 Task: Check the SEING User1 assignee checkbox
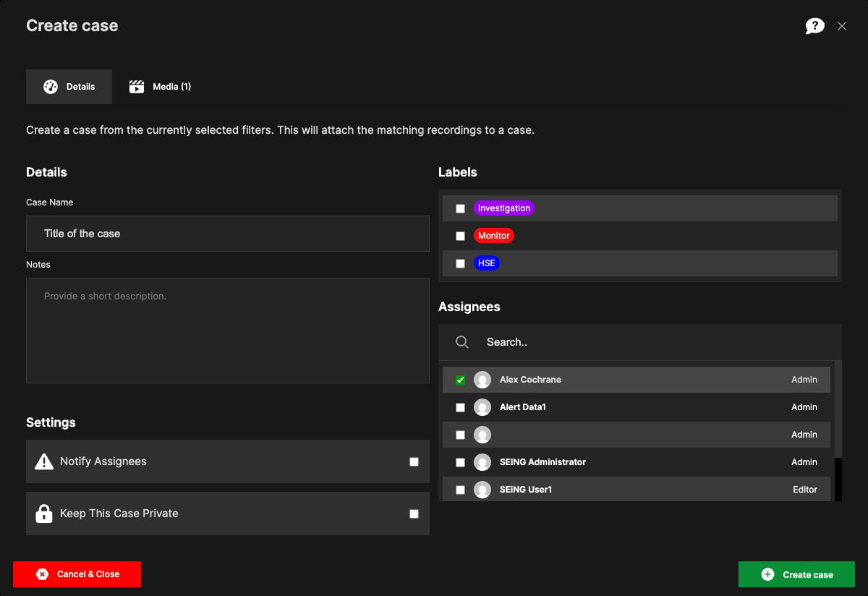460,490
